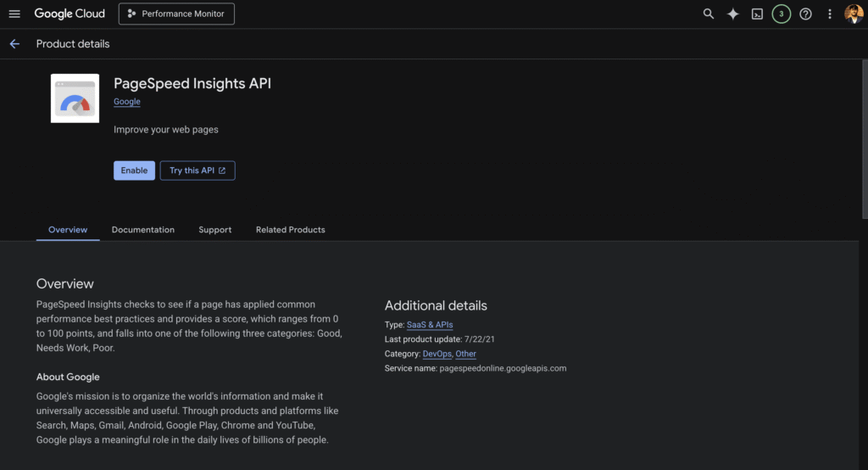868x470 pixels.
Task: Switch to the Documentation tab
Action: (x=142, y=229)
